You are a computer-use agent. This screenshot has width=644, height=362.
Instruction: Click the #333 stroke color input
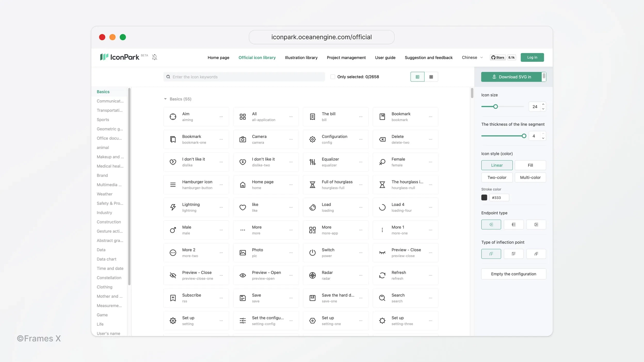point(499,198)
